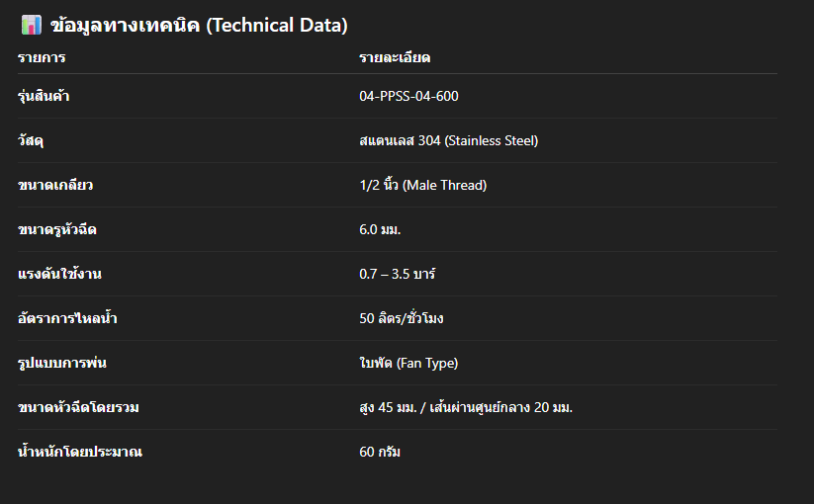Click the รายละเอียด column header

point(395,57)
